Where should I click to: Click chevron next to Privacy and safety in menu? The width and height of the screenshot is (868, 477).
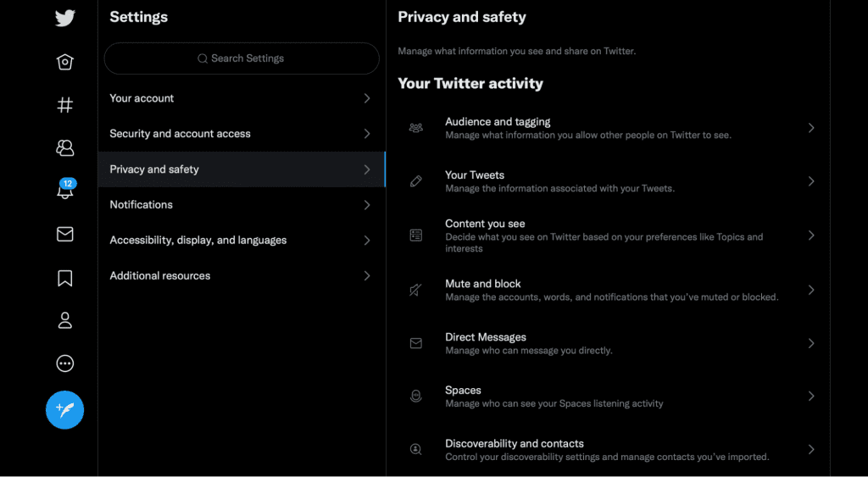point(367,169)
